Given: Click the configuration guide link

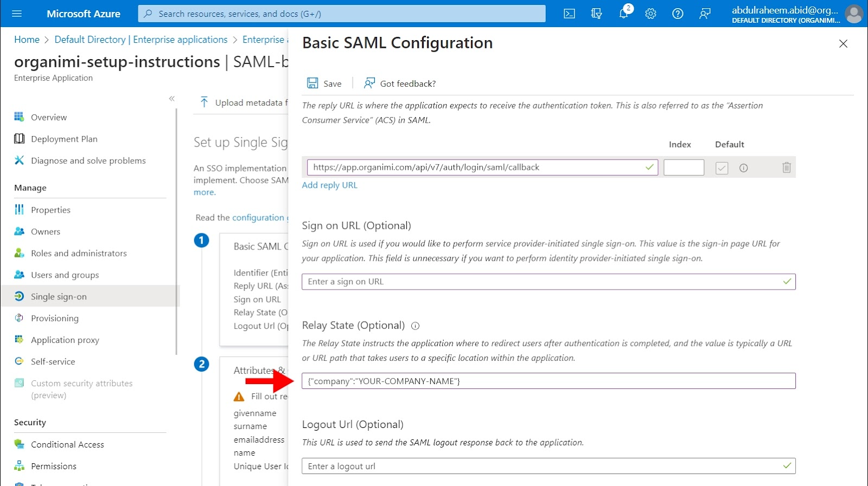Looking at the screenshot, I should 260,218.
